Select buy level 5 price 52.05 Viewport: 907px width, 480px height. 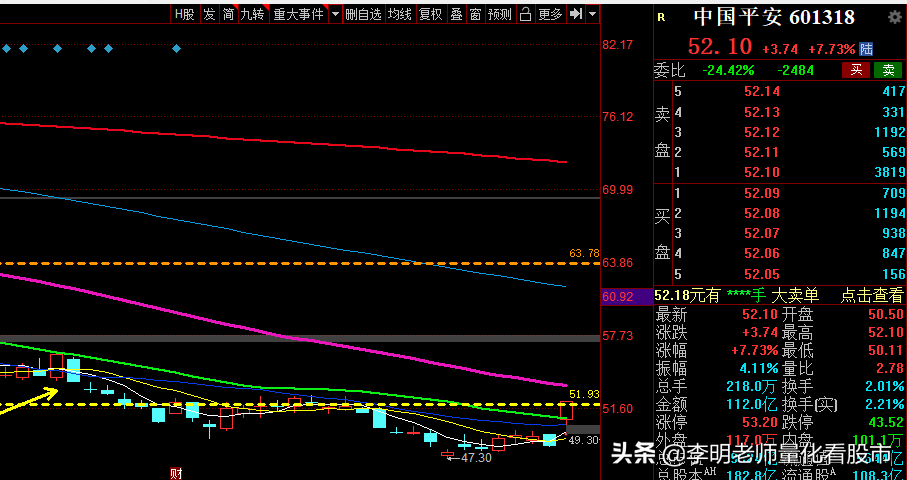tap(762, 274)
